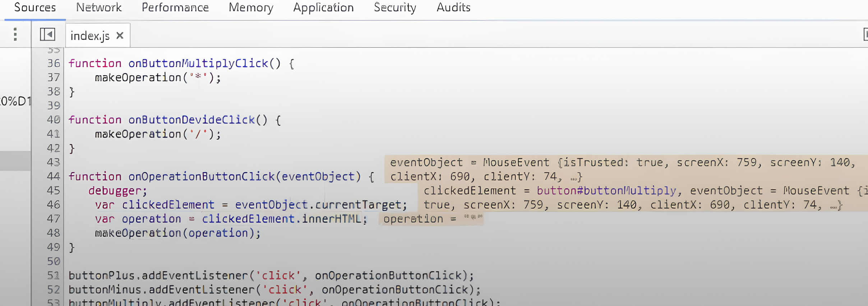Click the button#buttonMultiply inline value
868x306 pixels.
[606, 191]
